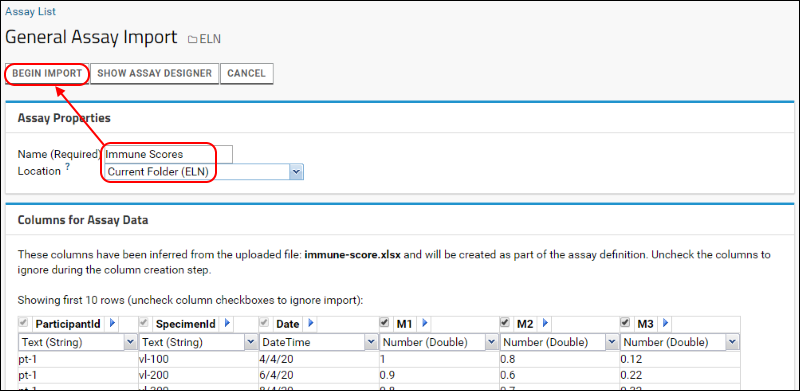
Task: Open the ParticipantId Text (String) type dropdown
Action: (77, 343)
